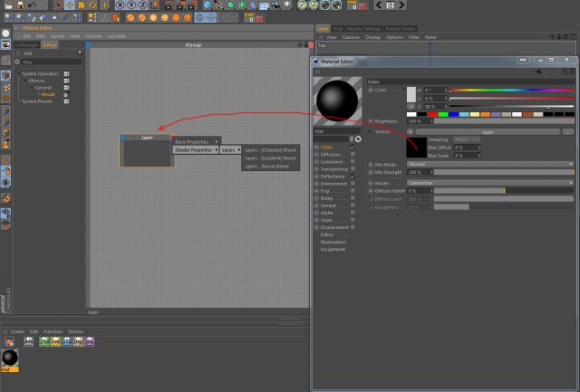Image resolution: width=580 pixels, height=392 pixels.
Task: Open the Calculate menu in XPresso Editor
Action: pos(116,36)
